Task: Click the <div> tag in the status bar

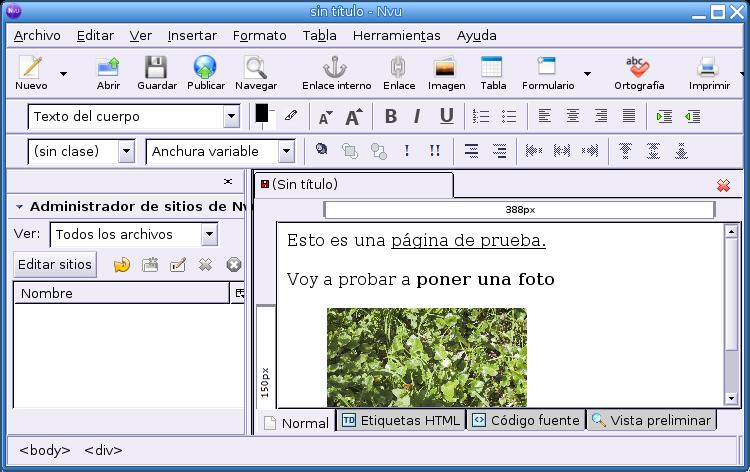Action: [103, 450]
